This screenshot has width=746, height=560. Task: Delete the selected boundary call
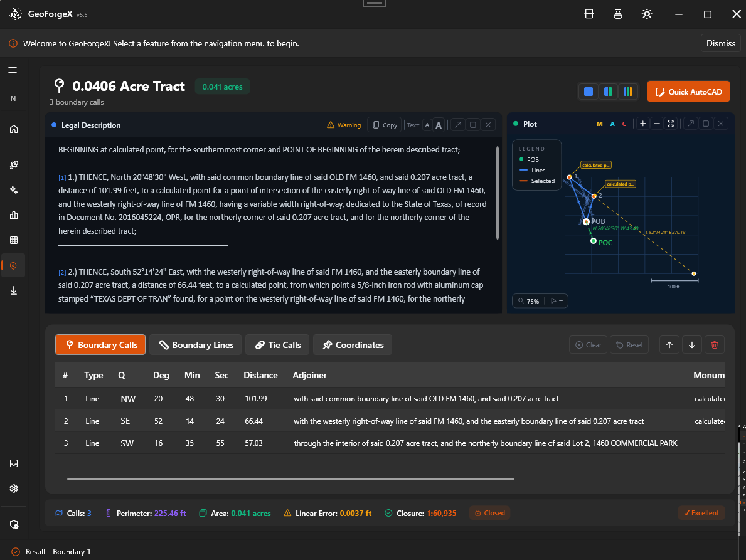pyautogui.click(x=714, y=345)
